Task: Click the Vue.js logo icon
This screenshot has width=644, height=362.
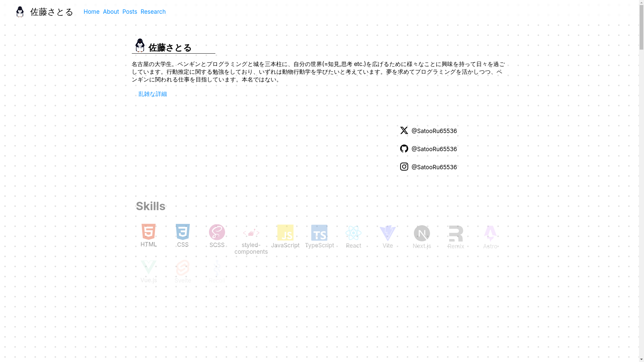Action: [149, 267]
